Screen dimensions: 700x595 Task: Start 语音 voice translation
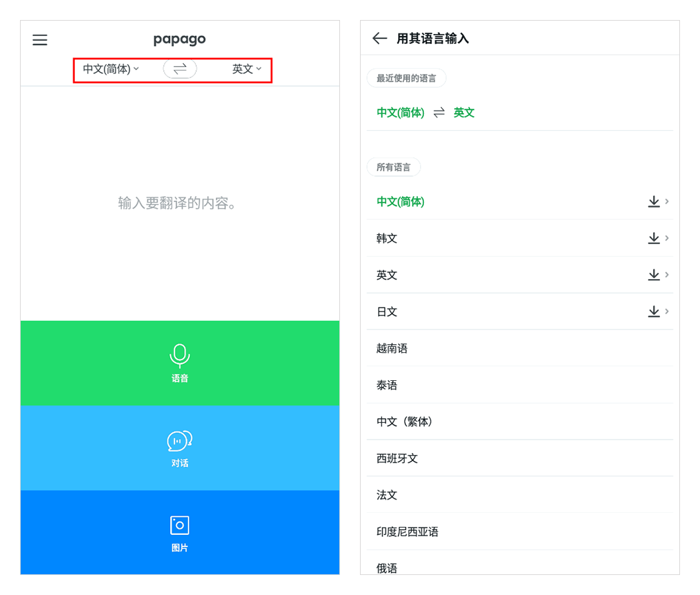pyautogui.click(x=180, y=363)
